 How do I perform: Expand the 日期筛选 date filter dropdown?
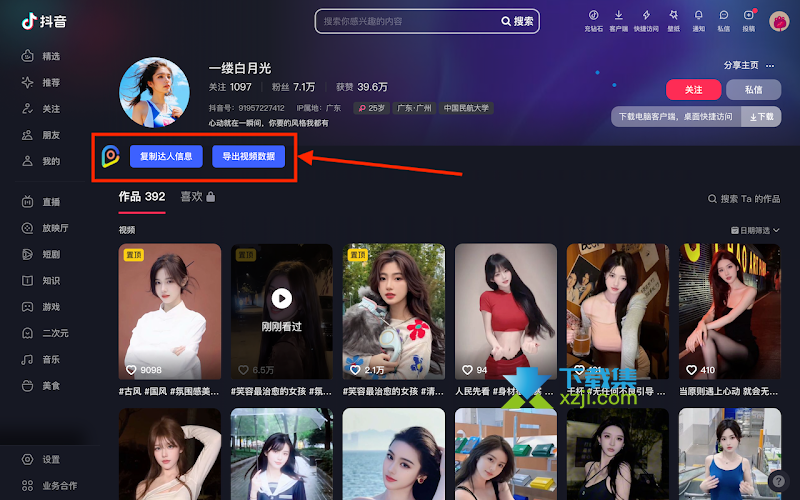click(755, 231)
